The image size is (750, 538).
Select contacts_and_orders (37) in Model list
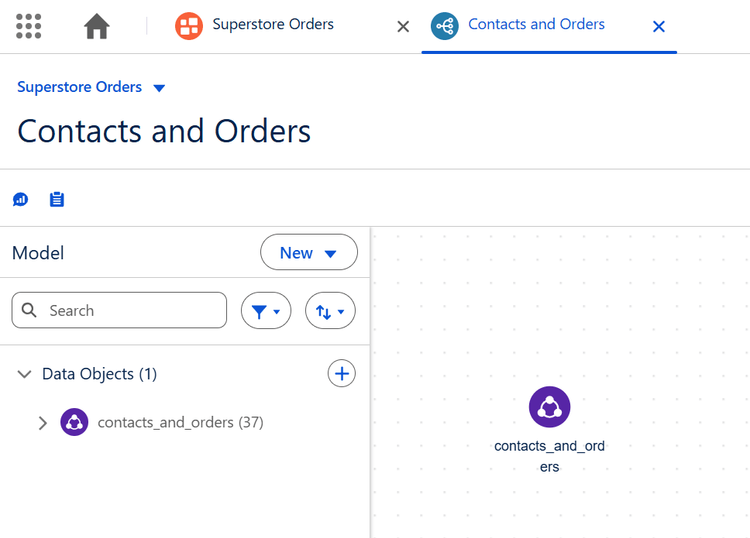[x=180, y=423]
